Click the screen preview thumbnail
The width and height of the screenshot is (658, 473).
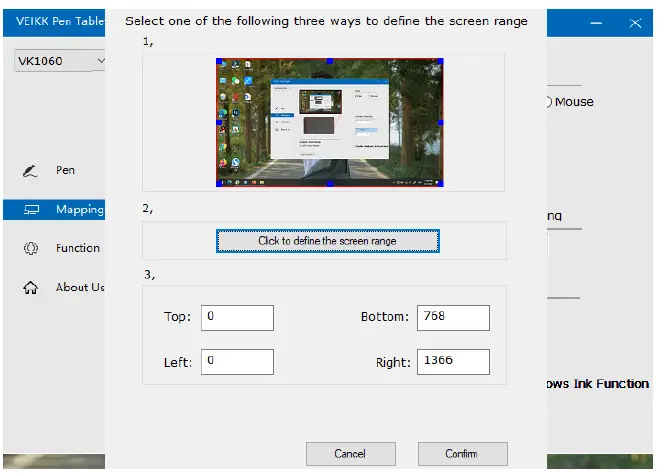tap(329, 123)
